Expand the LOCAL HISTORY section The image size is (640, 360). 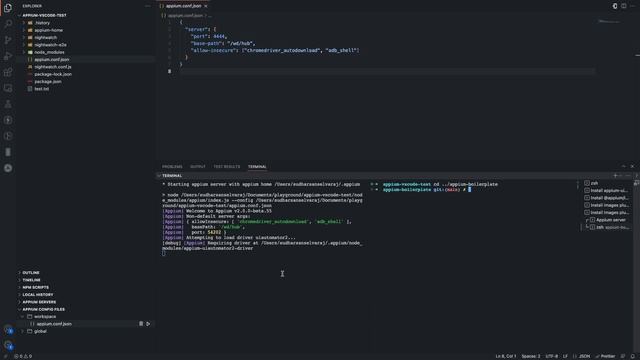(86, 295)
